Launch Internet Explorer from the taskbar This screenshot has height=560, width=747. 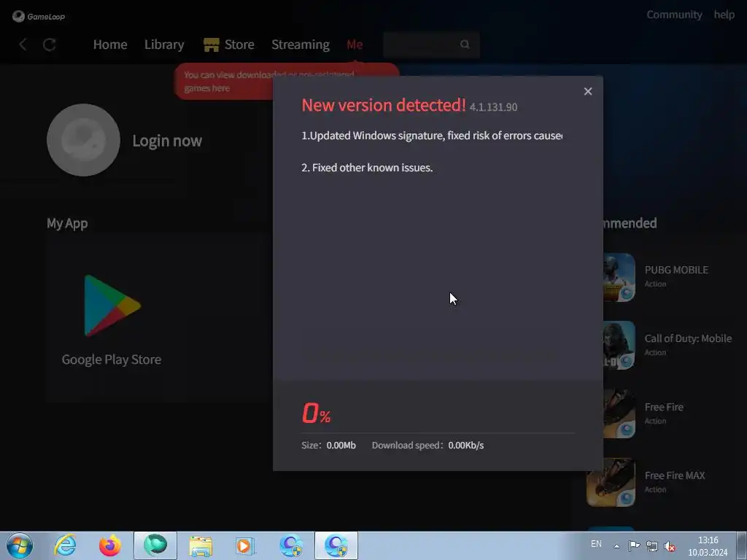65,545
